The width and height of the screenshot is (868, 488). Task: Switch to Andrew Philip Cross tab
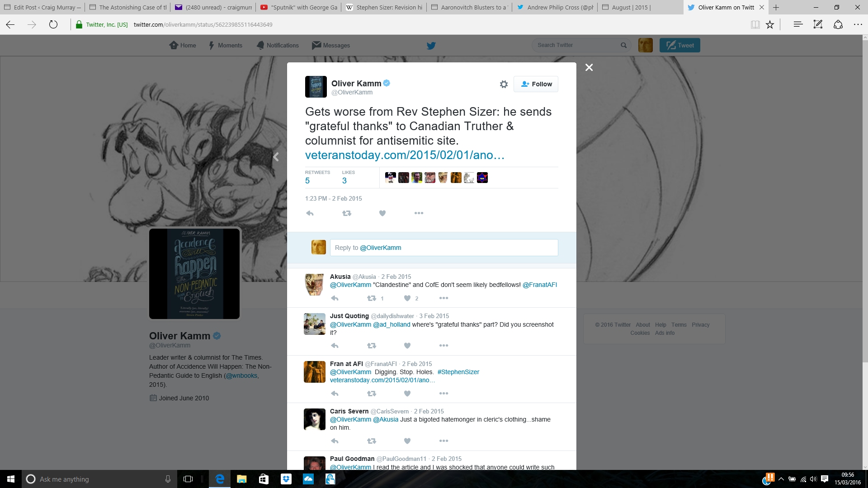555,7
